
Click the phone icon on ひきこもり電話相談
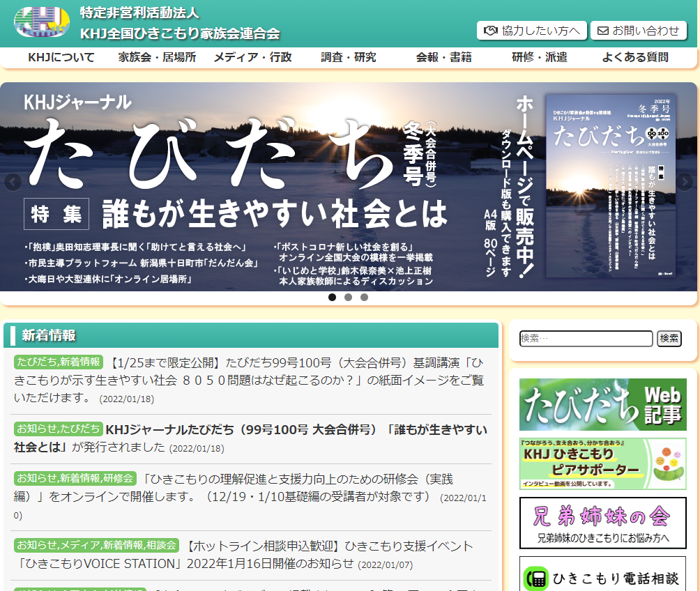(x=536, y=578)
